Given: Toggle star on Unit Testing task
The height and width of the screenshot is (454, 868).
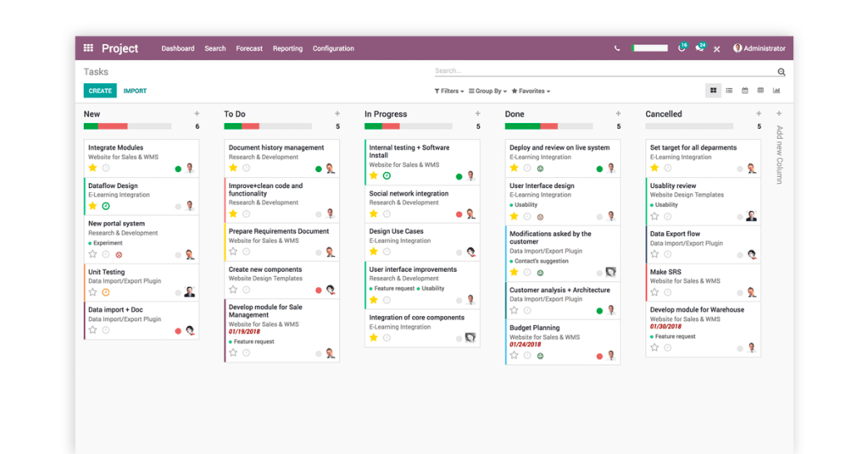Looking at the screenshot, I should tap(93, 292).
